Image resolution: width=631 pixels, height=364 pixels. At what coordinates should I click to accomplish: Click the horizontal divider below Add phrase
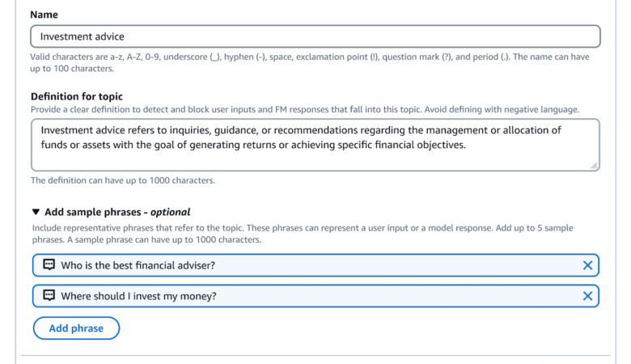tap(315, 355)
